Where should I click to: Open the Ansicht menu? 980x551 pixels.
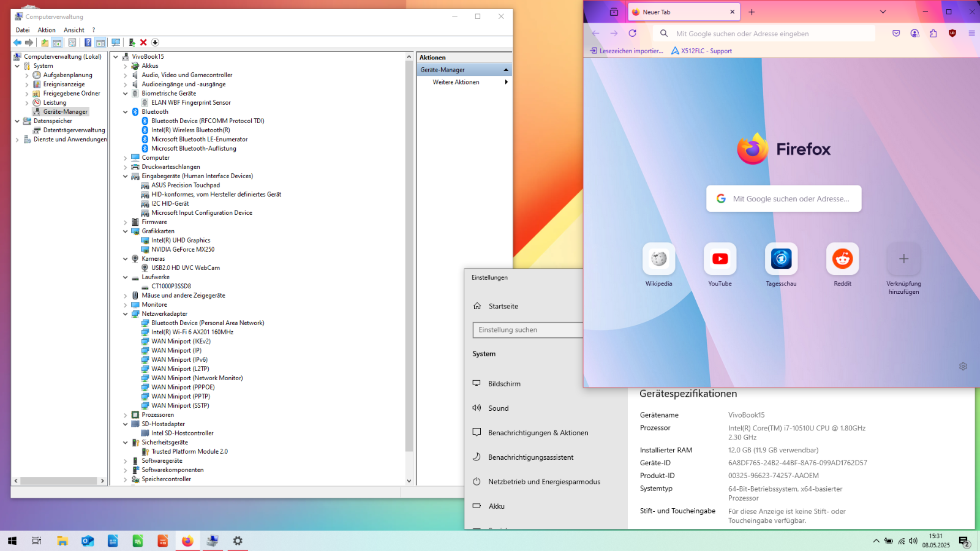click(x=74, y=29)
